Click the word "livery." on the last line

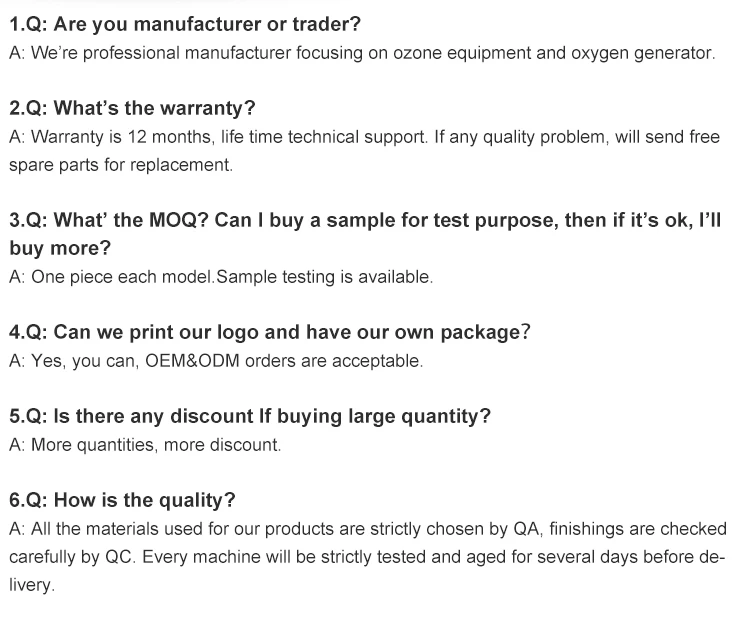(x=30, y=585)
